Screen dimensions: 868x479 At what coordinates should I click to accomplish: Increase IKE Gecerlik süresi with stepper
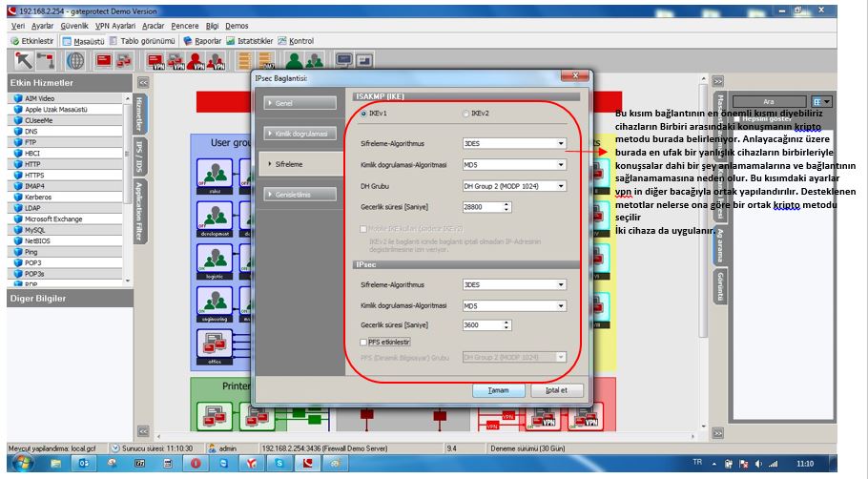[506, 203]
